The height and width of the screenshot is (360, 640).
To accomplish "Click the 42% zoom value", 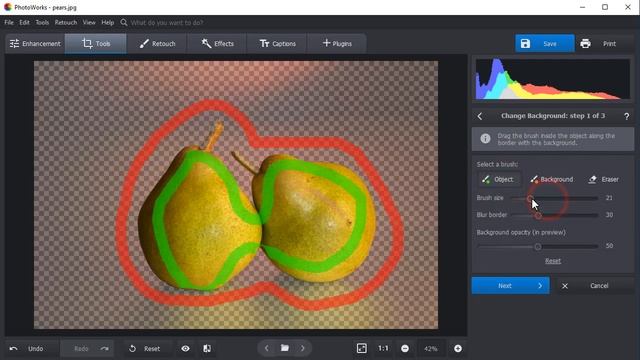I will click(x=431, y=349).
